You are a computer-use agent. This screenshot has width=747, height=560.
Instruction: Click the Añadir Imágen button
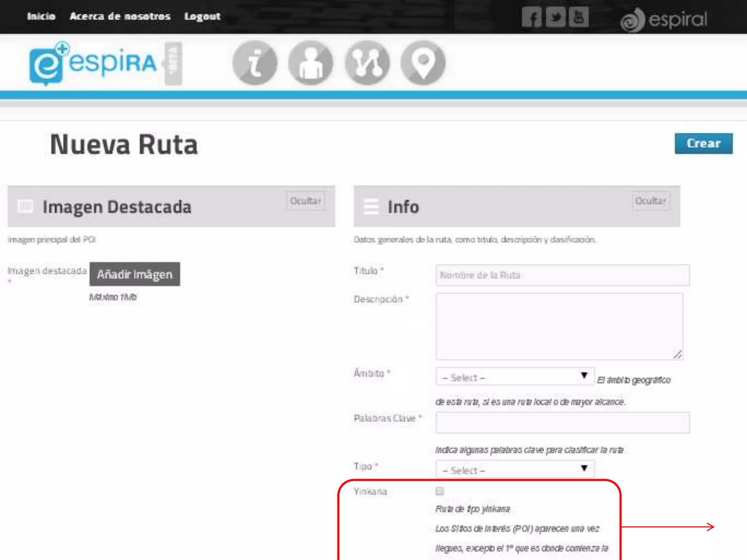(x=135, y=274)
